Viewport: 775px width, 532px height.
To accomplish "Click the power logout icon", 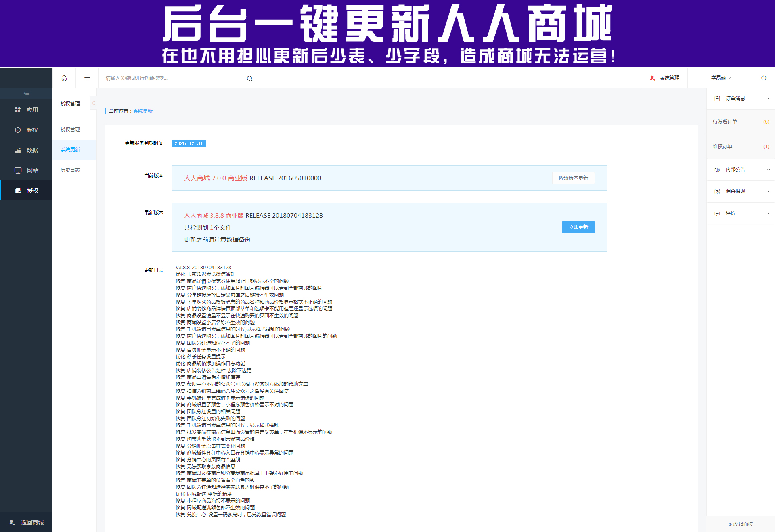I will click(x=764, y=78).
